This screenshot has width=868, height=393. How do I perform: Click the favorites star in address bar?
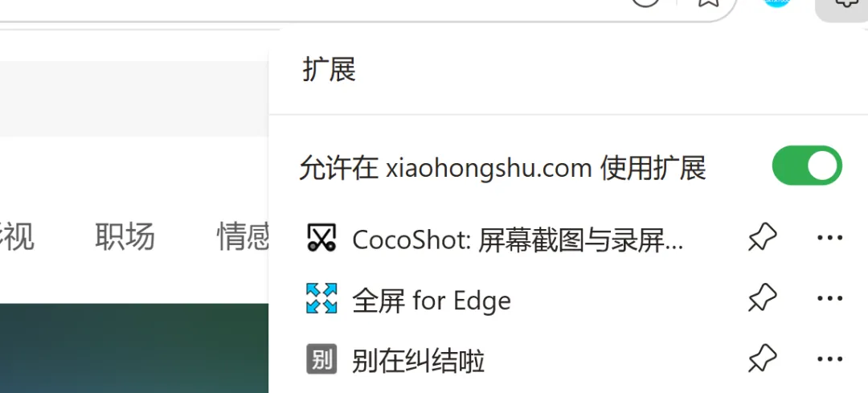pos(707,2)
